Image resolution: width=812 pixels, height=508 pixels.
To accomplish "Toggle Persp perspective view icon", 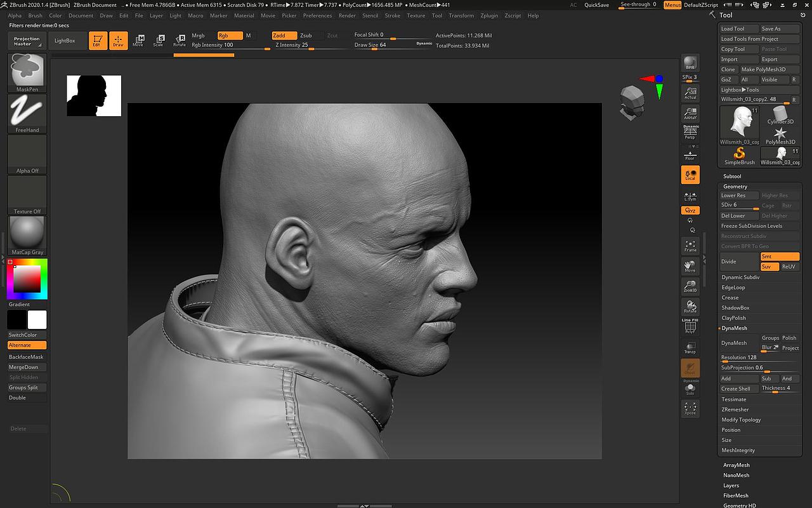I will (690, 133).
